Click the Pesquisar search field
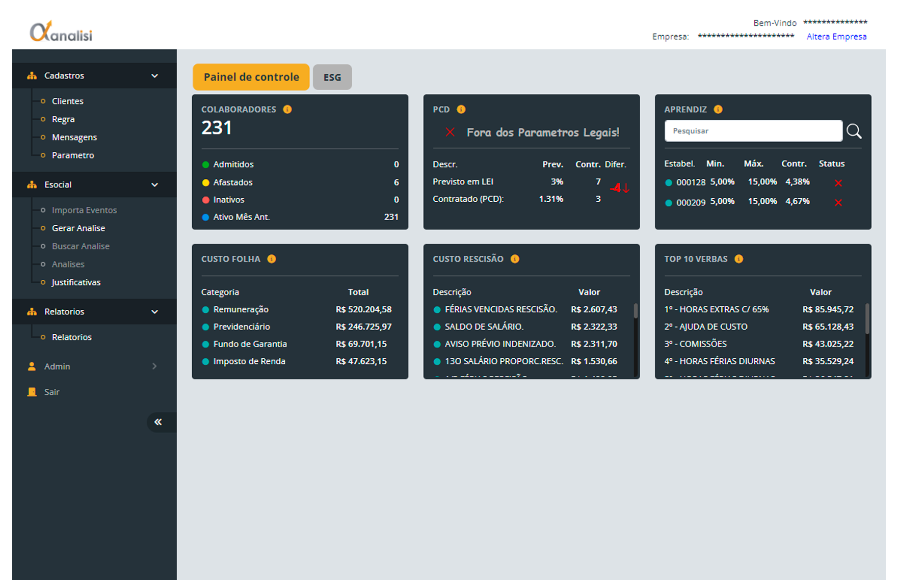The width and height of the screenshot is (898, 588). 753,131
